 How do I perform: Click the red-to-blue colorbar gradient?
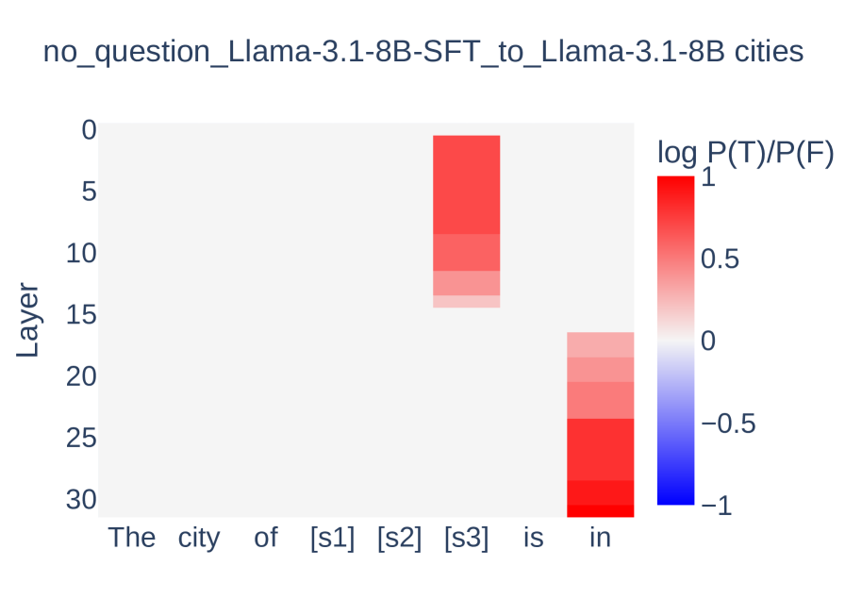pos(675,340)
